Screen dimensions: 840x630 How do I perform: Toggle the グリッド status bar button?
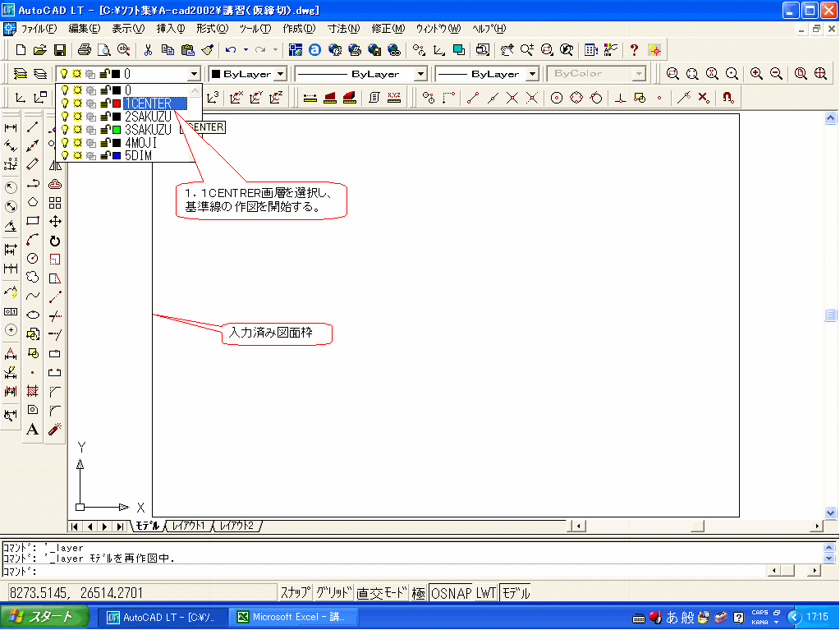point(333,592)
